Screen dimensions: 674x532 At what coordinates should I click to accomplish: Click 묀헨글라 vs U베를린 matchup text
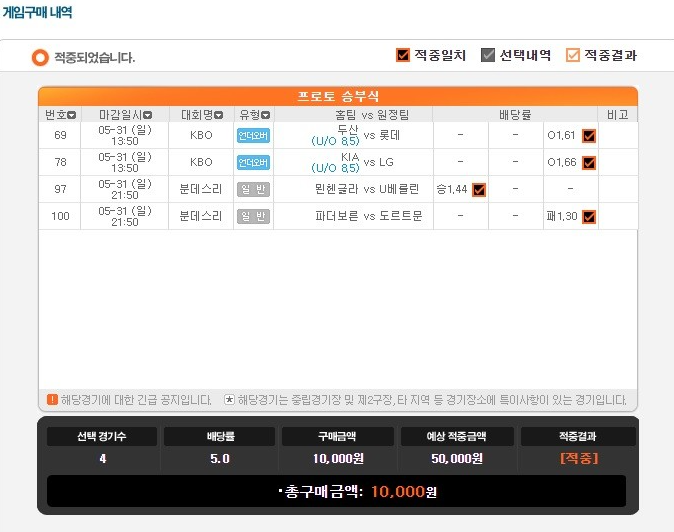point(367,189)
